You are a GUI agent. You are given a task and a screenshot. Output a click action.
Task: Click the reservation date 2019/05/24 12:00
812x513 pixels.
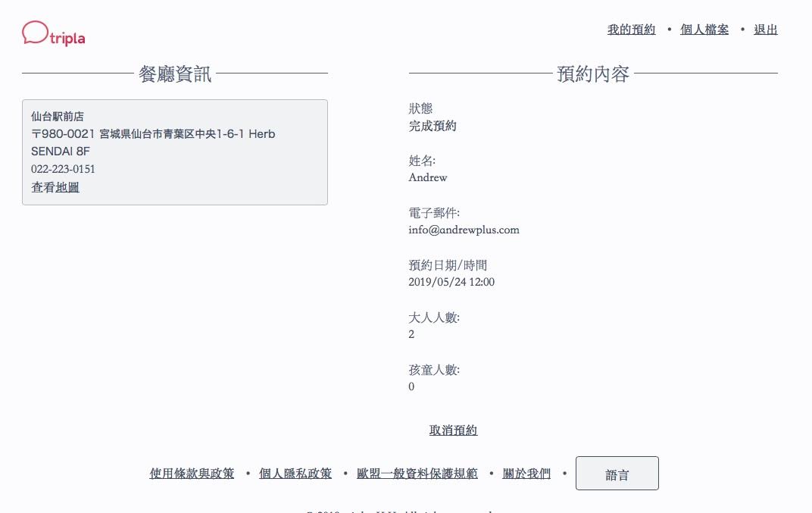pyautogui.click(x=451, y=282)
